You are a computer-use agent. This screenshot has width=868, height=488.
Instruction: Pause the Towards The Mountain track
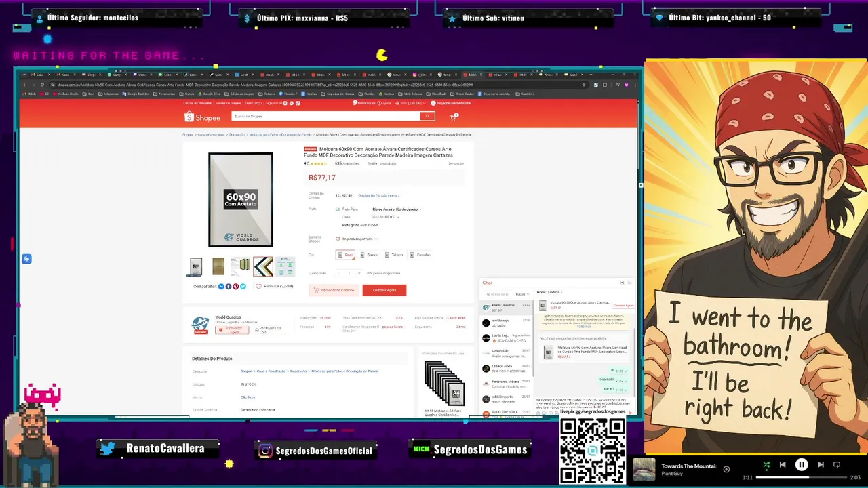coord(802,464)
